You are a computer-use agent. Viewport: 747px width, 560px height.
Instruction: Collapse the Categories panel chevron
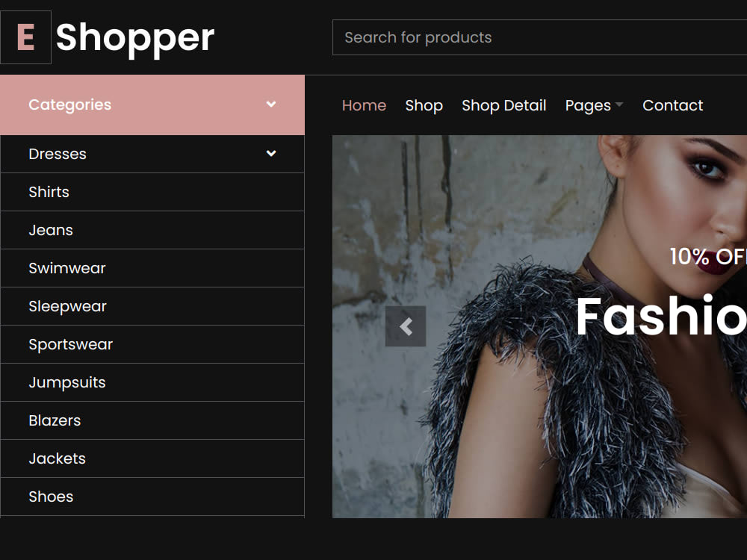[270, 105]
